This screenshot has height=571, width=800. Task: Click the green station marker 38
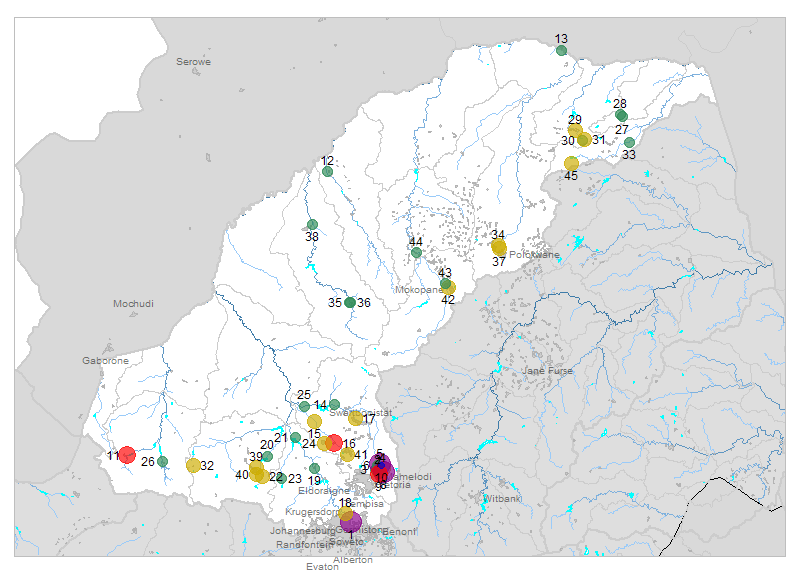312,225
